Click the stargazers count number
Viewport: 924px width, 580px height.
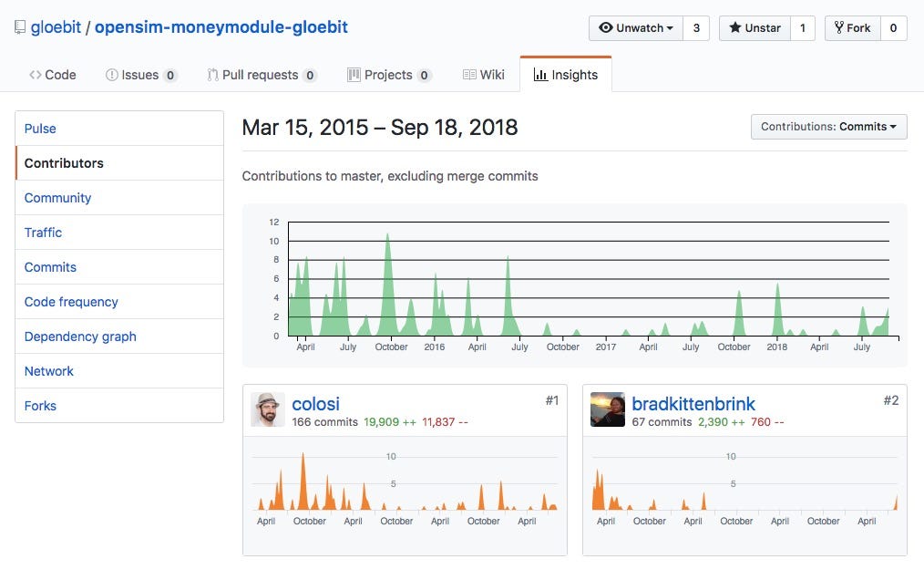click(x=802, y=28)
